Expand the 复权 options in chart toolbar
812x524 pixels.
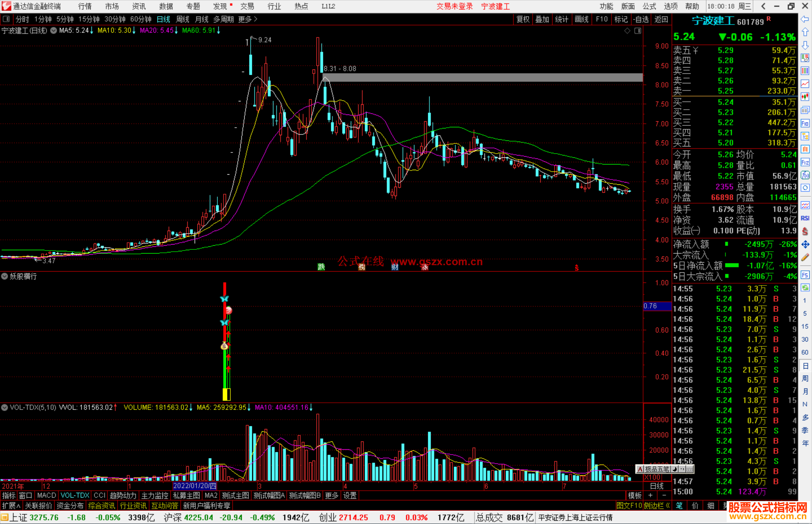click(523, 19)
